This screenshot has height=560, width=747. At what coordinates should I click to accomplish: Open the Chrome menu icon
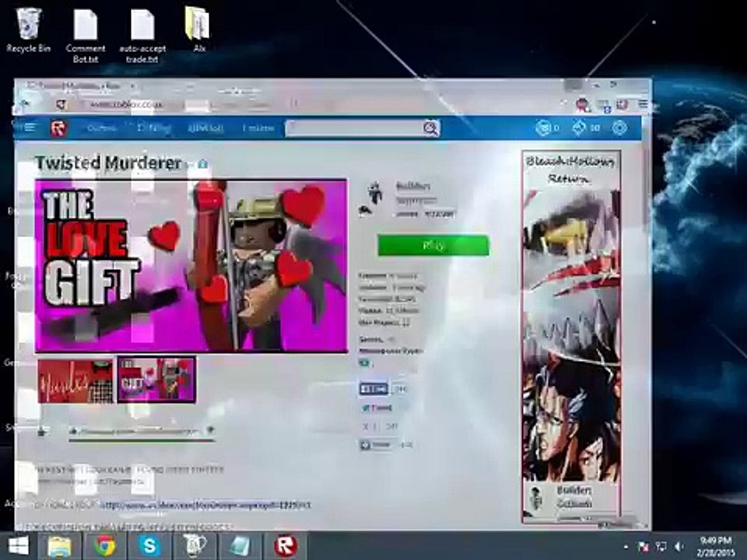coord(643,103)
